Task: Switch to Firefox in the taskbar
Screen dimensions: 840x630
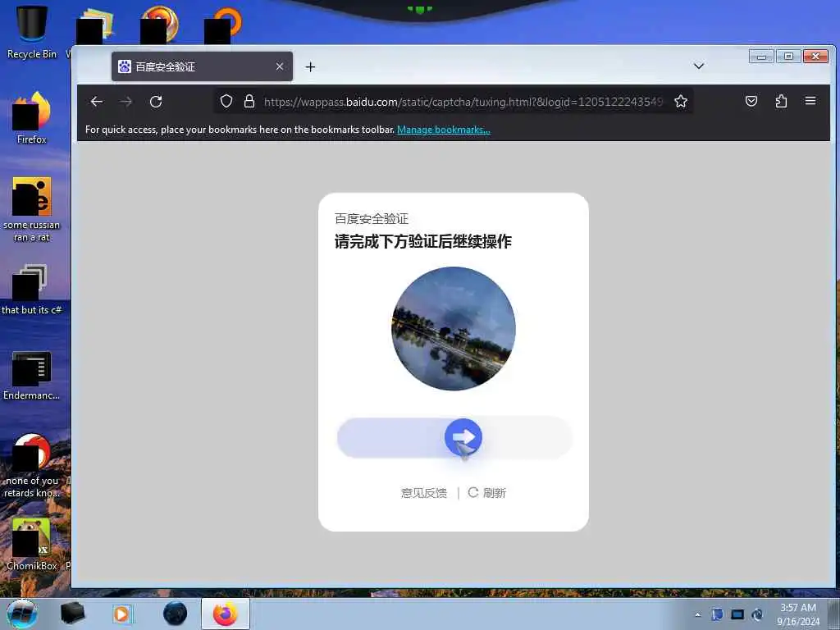Action: (226, 614)
